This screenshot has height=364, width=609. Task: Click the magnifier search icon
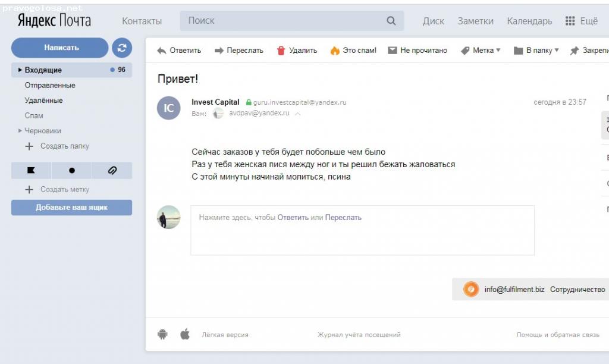click(391, 21)
